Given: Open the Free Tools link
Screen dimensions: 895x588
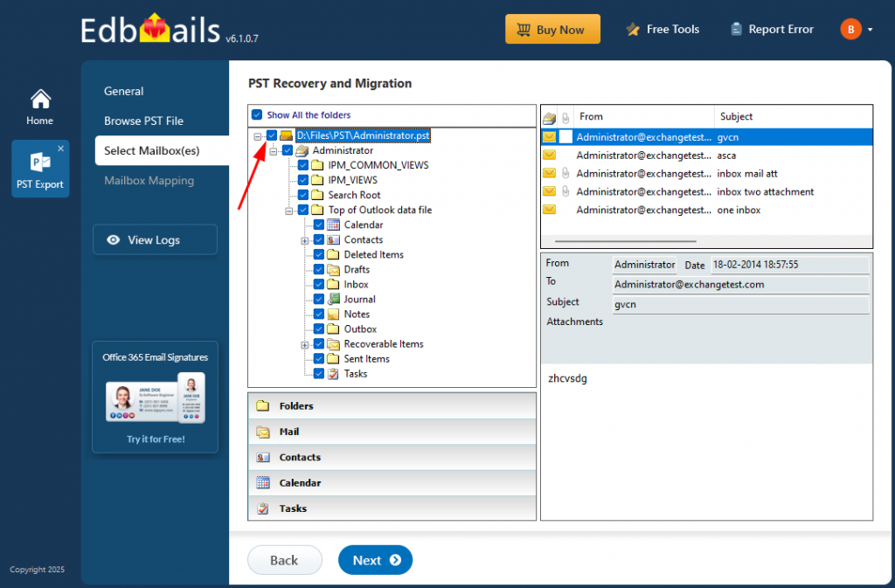Looking at the screenshot, I should [663, 29].
